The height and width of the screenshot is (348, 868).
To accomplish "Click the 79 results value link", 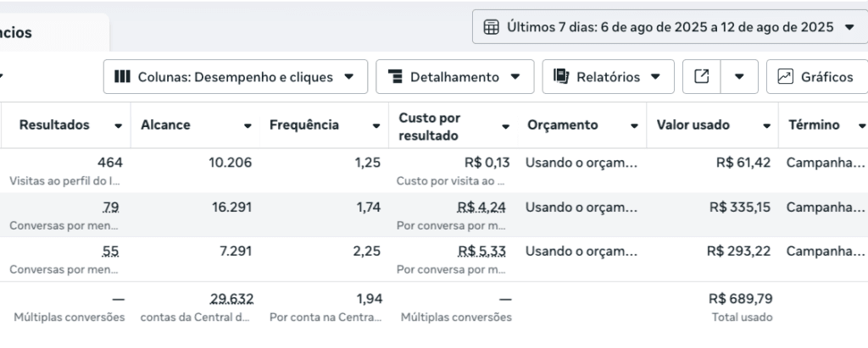I will click(110, 207).
